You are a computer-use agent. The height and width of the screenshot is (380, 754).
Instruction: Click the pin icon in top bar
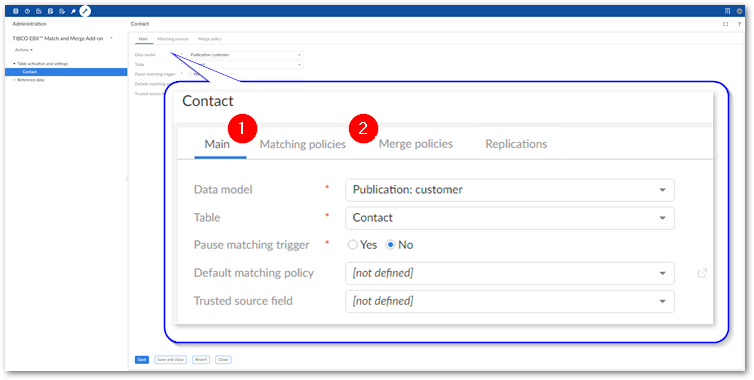(74, 11)
